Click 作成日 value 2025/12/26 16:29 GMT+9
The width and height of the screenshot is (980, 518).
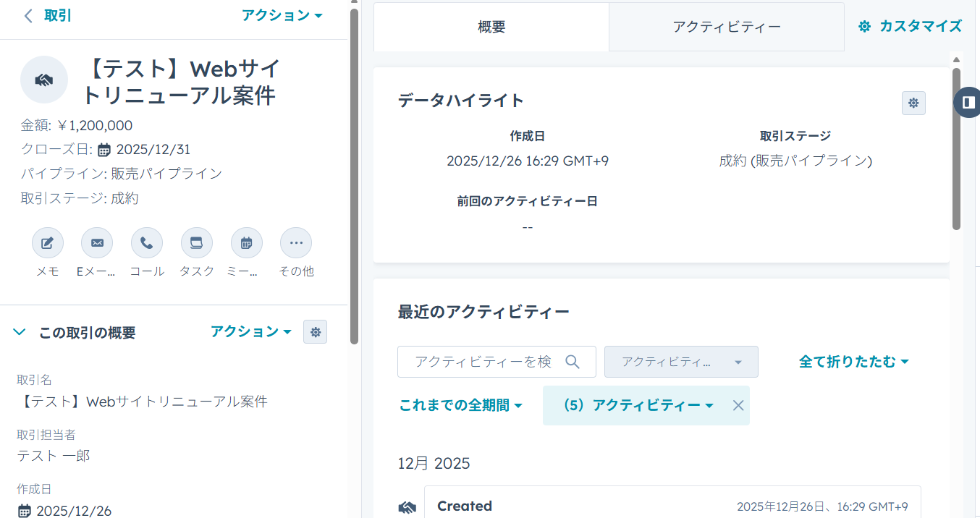coord(528,161)
